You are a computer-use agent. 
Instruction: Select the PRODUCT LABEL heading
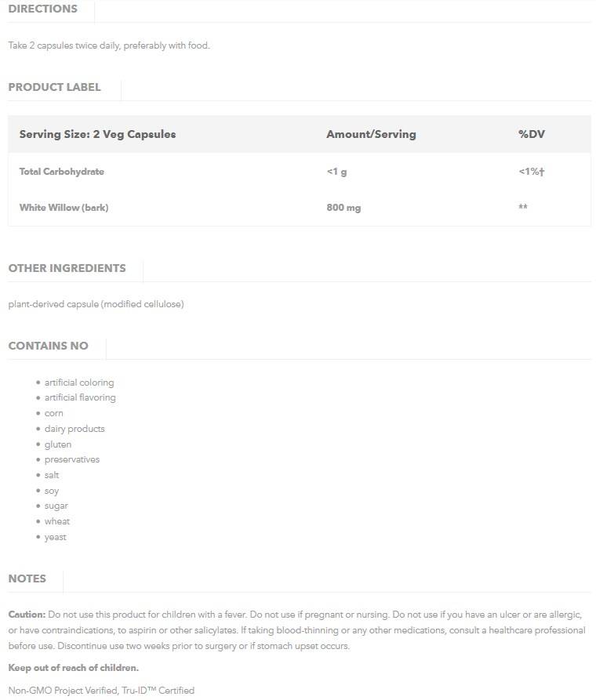pyautogui.click(x=54, y=87)
